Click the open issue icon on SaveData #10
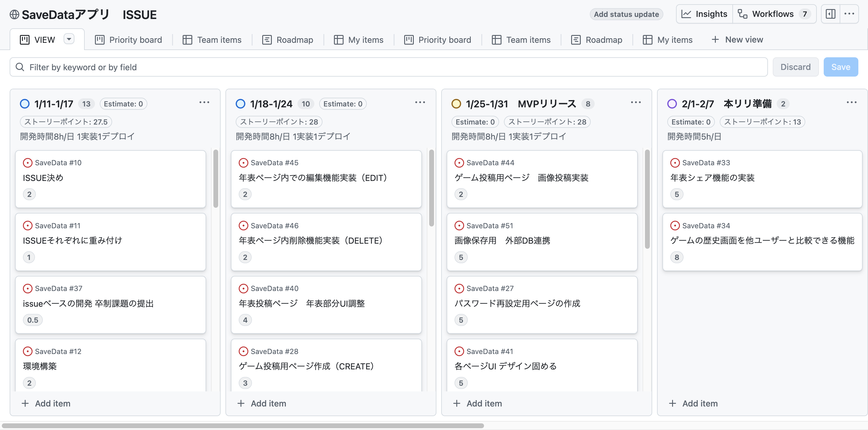868x430 pixels. (x=28, y=163)
